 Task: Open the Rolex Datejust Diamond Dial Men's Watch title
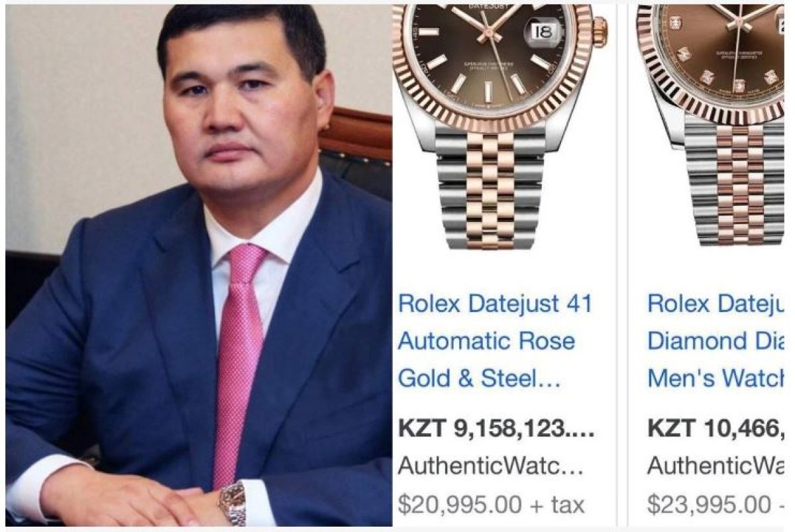[717, 341]
